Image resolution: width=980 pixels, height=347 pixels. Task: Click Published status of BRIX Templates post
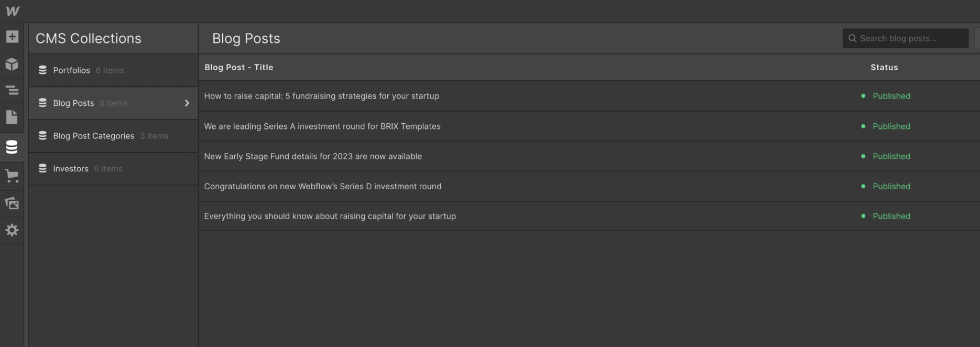(x=891, y=126)
